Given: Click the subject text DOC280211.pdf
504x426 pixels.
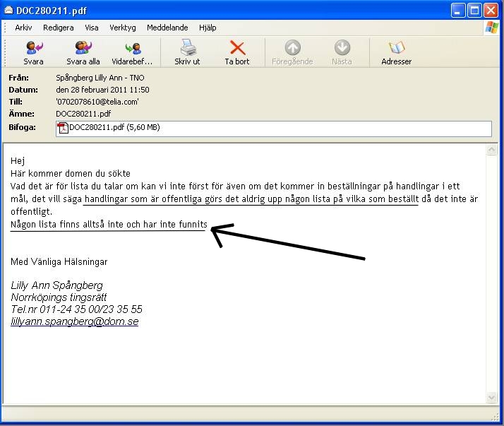Looking at the screenshot, I should tap(83, 114).
